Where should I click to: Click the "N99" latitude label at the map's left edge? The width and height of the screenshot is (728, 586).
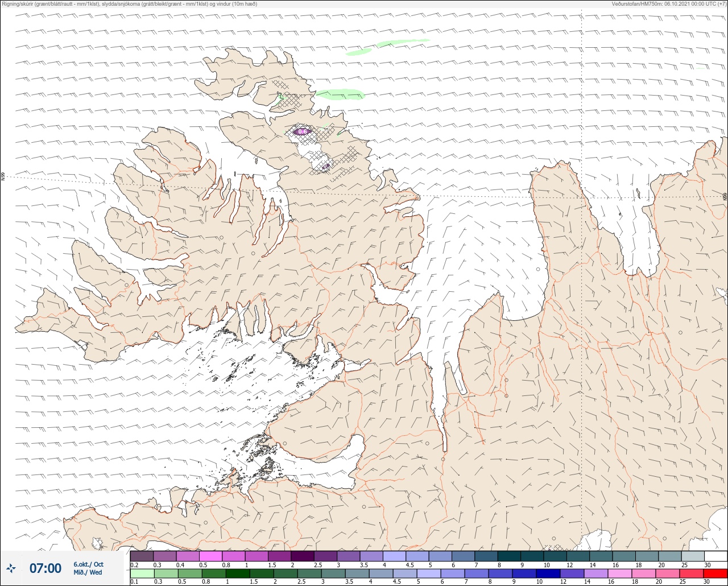[x=3, y=177]
